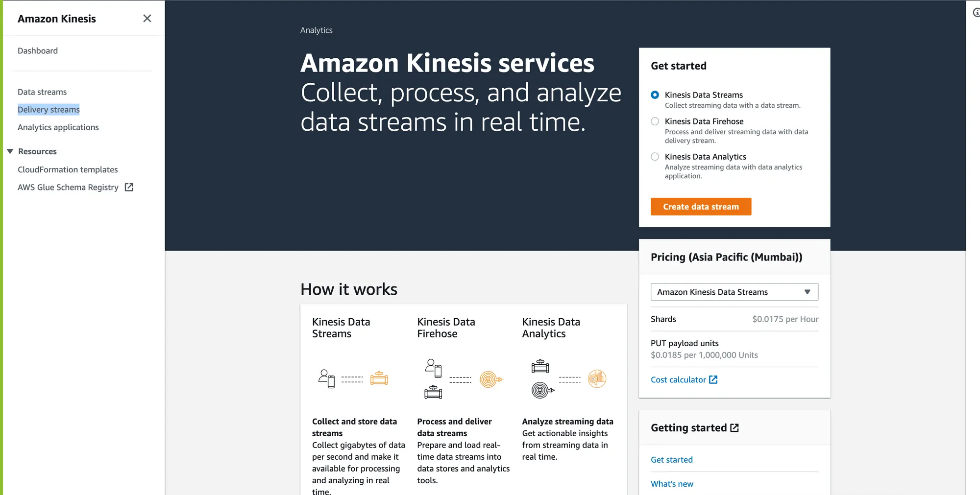Select the Kinesis Data Analytics radio option

[655, 157]
